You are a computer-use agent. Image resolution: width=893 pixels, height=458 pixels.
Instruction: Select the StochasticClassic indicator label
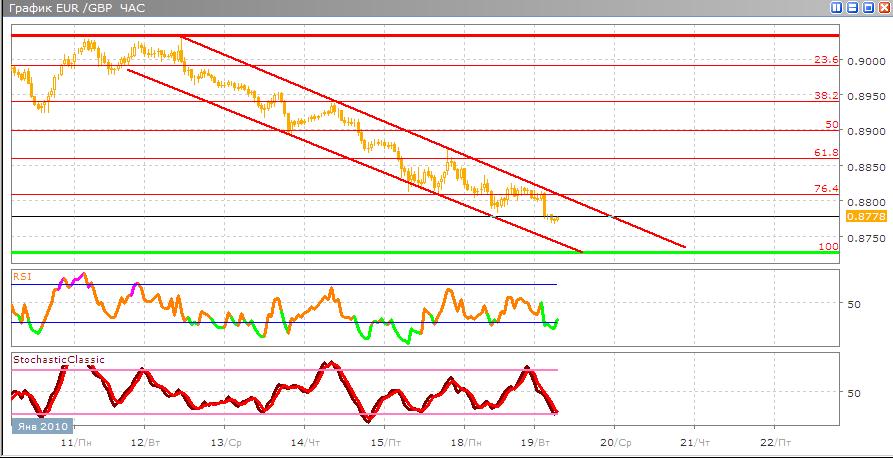(x=58, y=359)
